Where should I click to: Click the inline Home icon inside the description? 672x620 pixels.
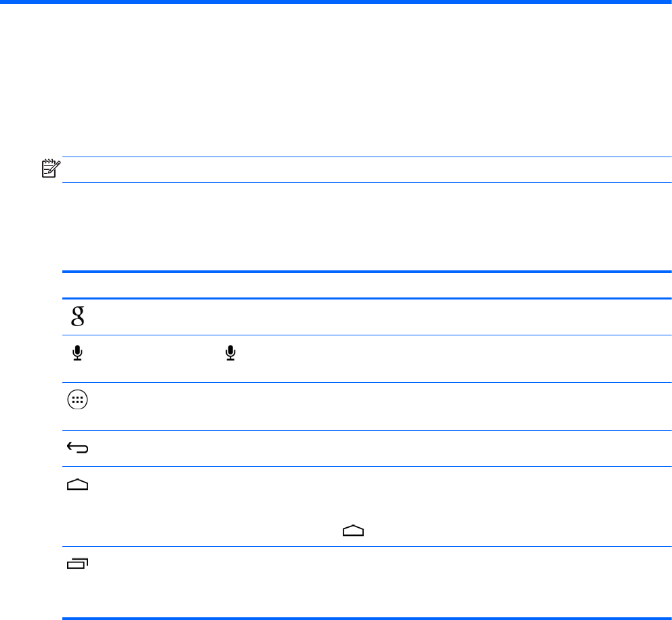tap(353, 533)
